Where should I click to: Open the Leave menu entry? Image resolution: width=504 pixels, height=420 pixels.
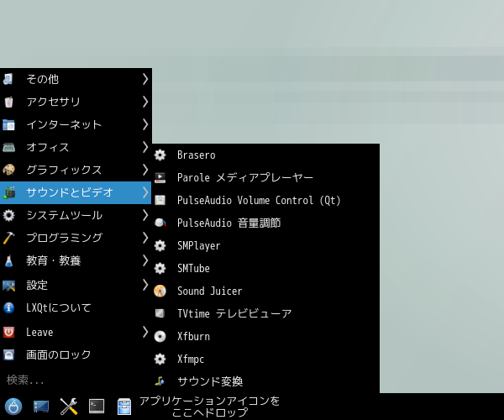click(x=76, y=332)
